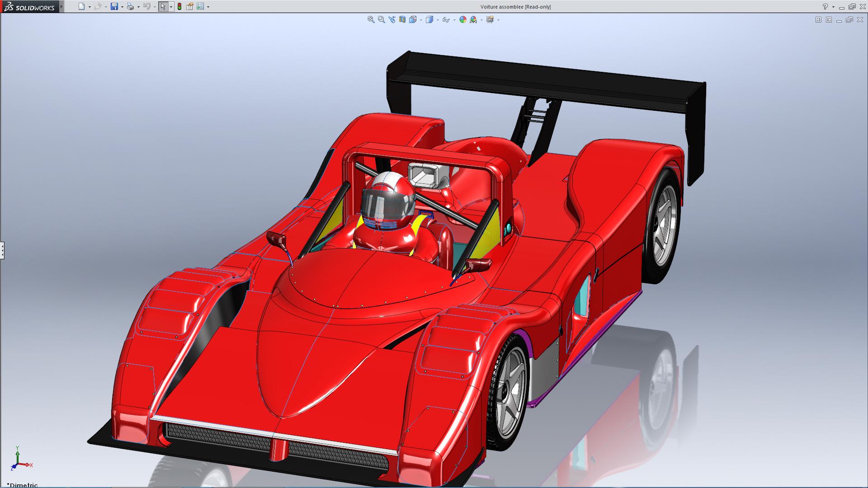Image resolution: width=868 pixels, height=488 pixels.
Task: Toggle Hide/Show Items glasses icon
Action: (445, 19)
